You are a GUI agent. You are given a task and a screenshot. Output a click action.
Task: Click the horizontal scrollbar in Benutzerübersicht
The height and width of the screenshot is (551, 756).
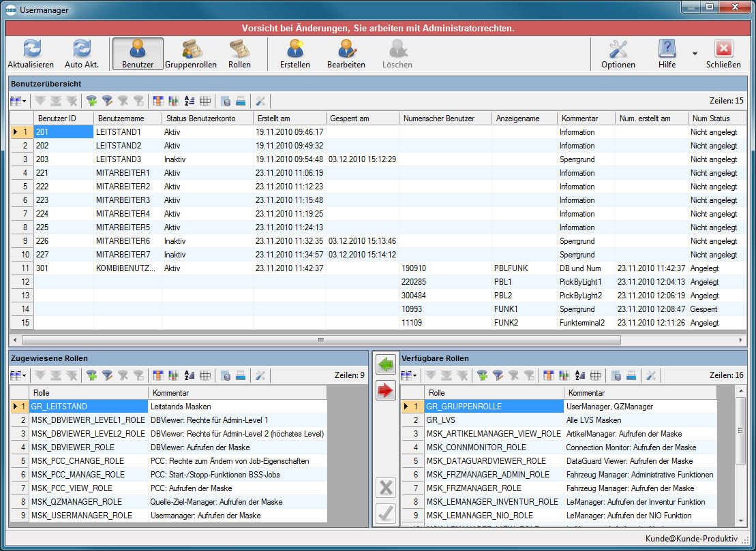[x=322, y=340]
